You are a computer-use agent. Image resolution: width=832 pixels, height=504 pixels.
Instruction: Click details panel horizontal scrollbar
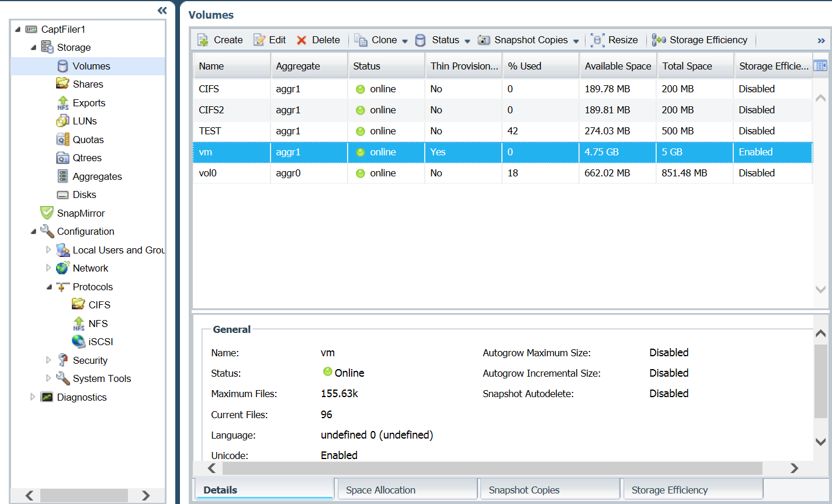(x=493, y=468)
